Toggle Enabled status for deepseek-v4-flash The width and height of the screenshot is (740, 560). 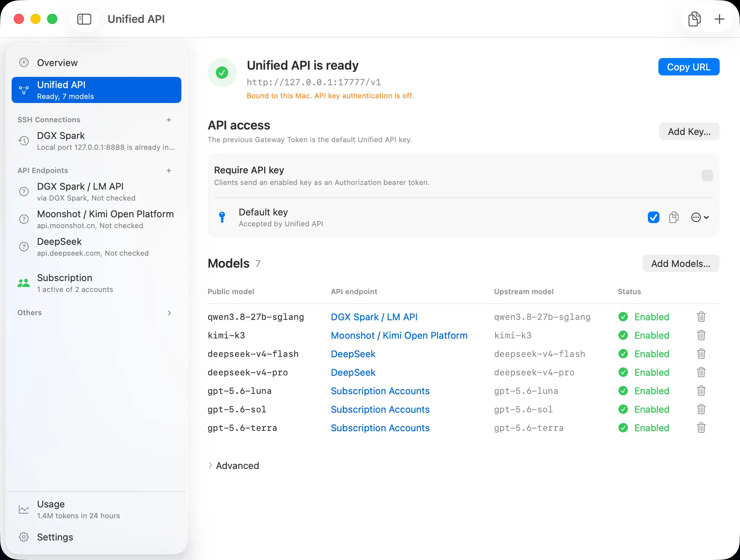(x=644, y=354)
